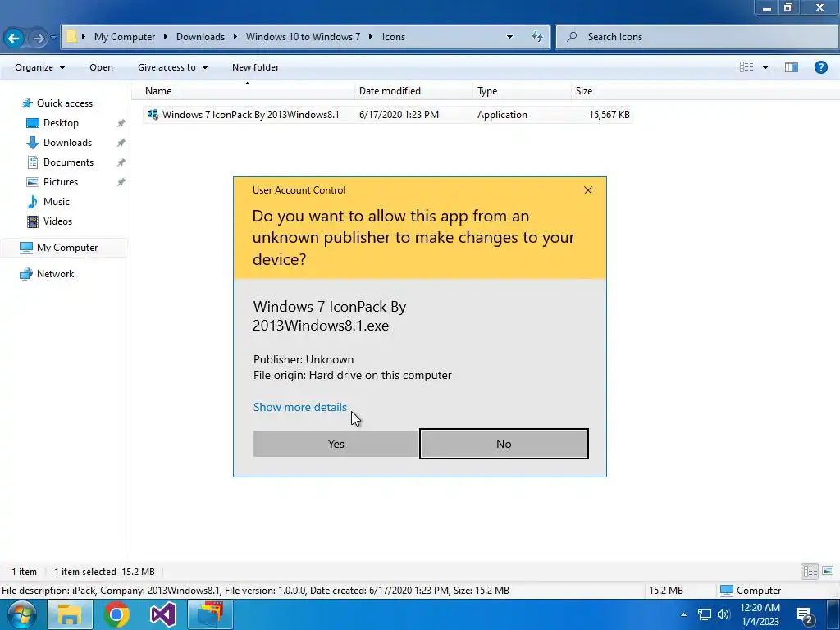Select the Icons breadcrumb segment
Screen dimensions: 840x630
click(393, 36)
